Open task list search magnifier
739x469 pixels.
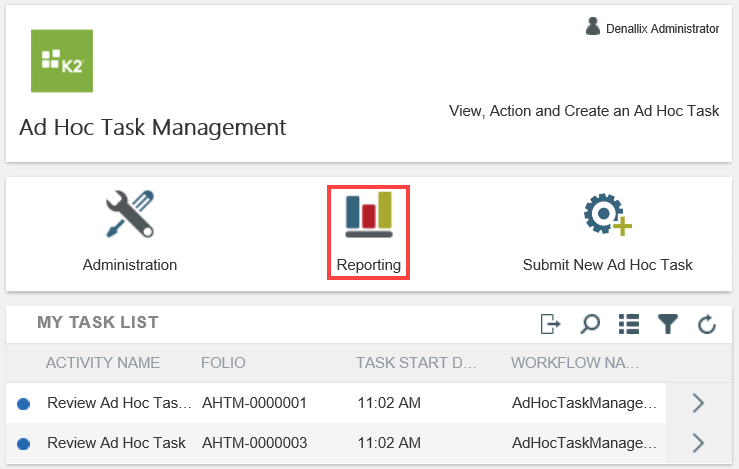590,323
